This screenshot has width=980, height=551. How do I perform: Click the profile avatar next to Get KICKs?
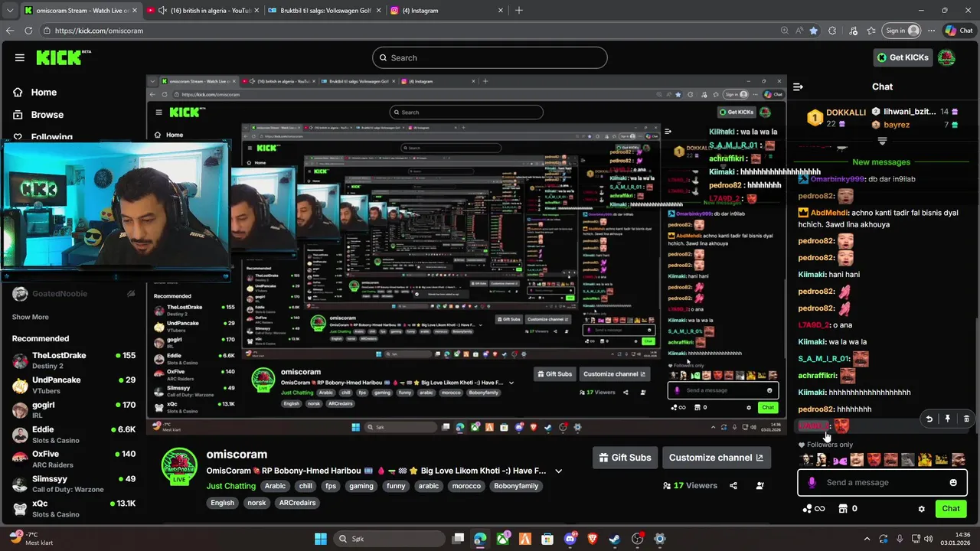946,57
